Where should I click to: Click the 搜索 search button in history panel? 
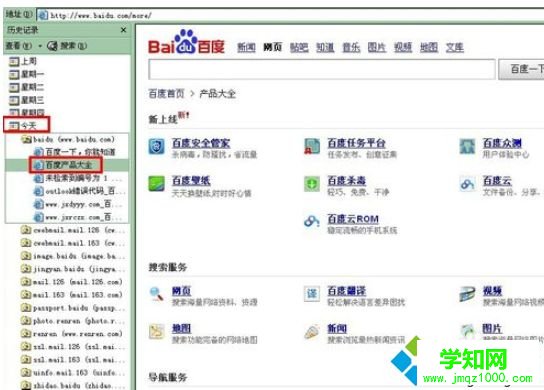pyautogui.click(x=67, y=46)
